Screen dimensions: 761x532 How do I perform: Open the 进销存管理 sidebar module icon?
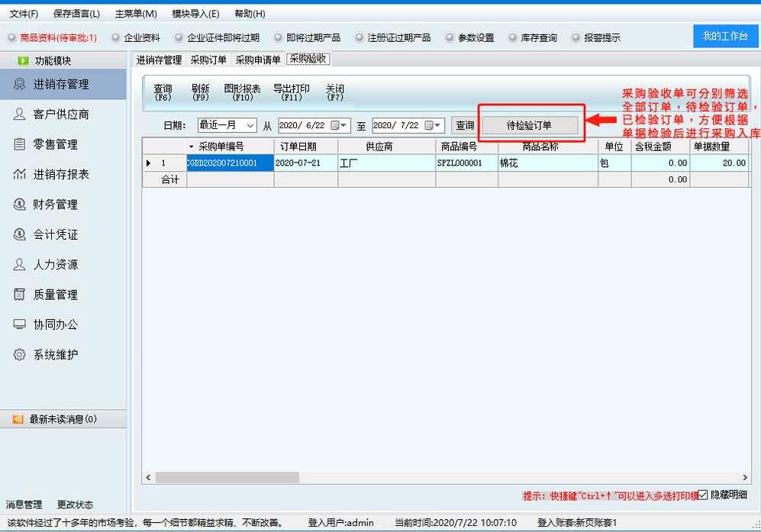pos(19,84)
